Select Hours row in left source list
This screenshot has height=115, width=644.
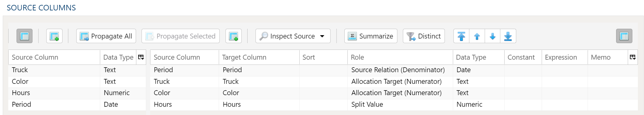click(x=77, y=93)
